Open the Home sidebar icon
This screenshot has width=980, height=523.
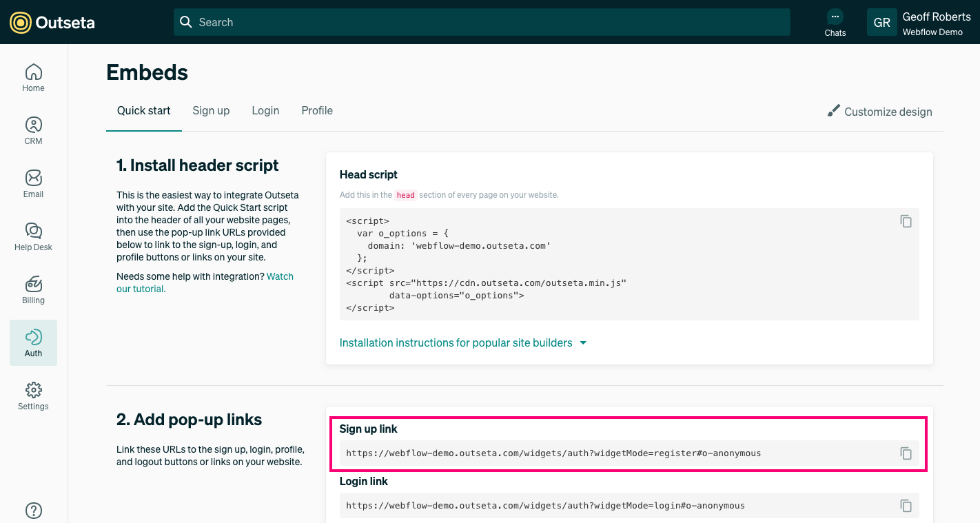pos(33,77)
